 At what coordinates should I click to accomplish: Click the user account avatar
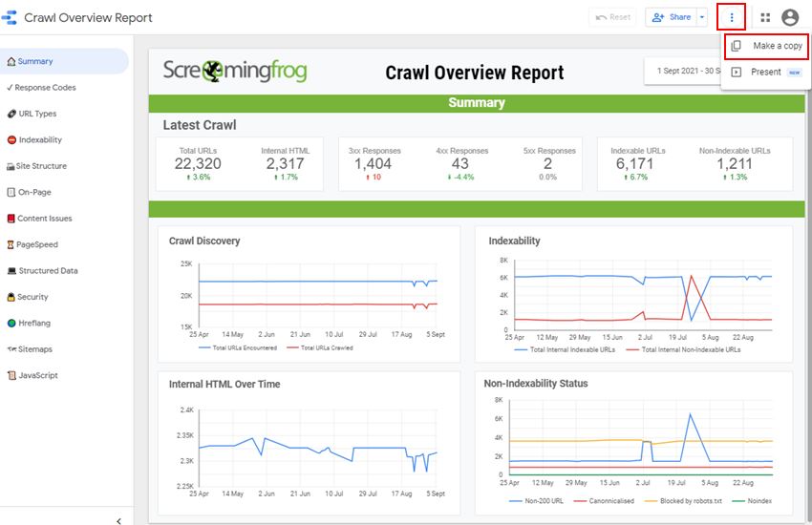click(x=790, y=17)
